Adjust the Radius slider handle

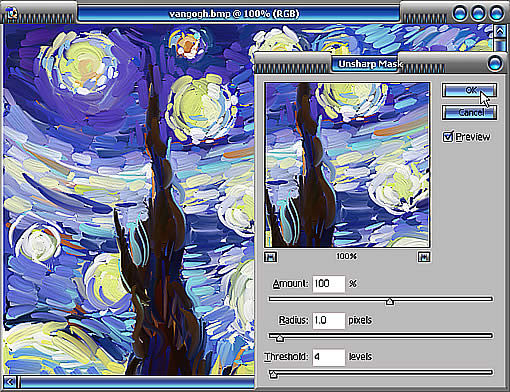click(280, 338)
